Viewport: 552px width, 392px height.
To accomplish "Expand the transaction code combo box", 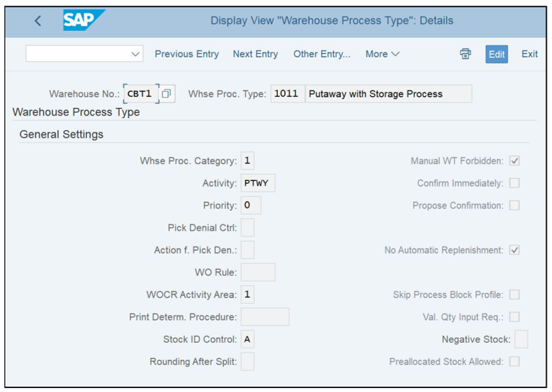I will [136, 54].
